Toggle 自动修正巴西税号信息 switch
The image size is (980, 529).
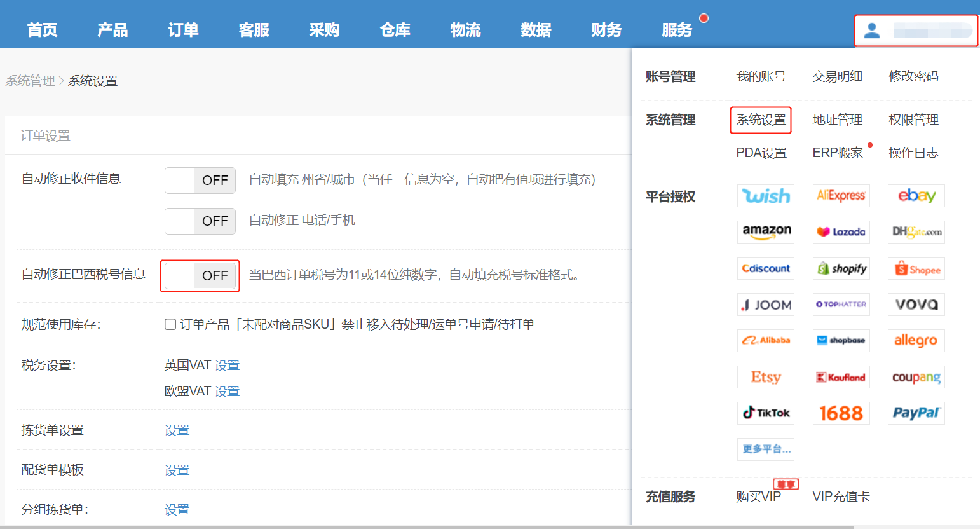click(200, 276)
